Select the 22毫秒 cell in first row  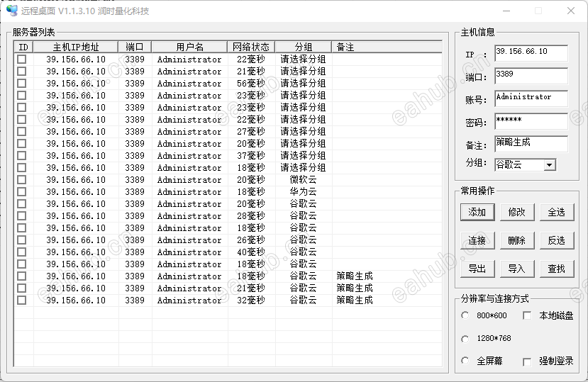(x=251, y=60)
